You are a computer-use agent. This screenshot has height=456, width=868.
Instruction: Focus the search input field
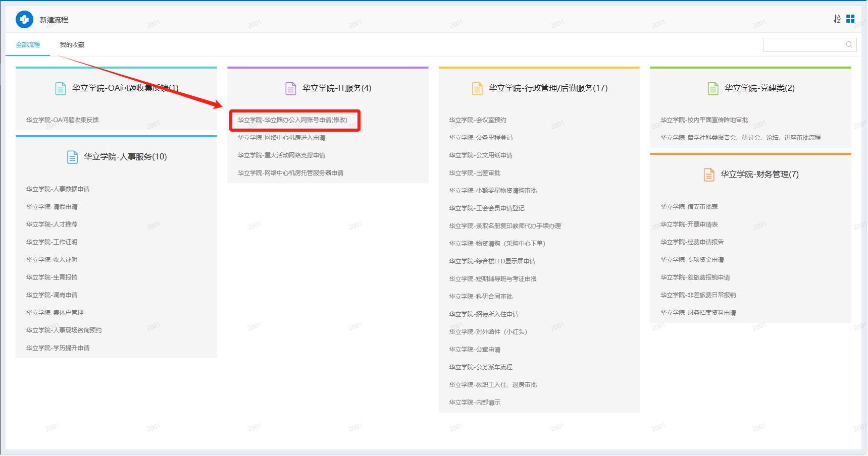pos(804,45)
